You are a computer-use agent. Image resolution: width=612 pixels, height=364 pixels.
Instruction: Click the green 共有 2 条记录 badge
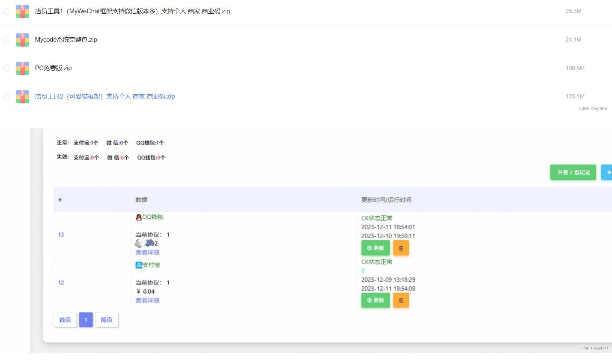click(573, 172)
